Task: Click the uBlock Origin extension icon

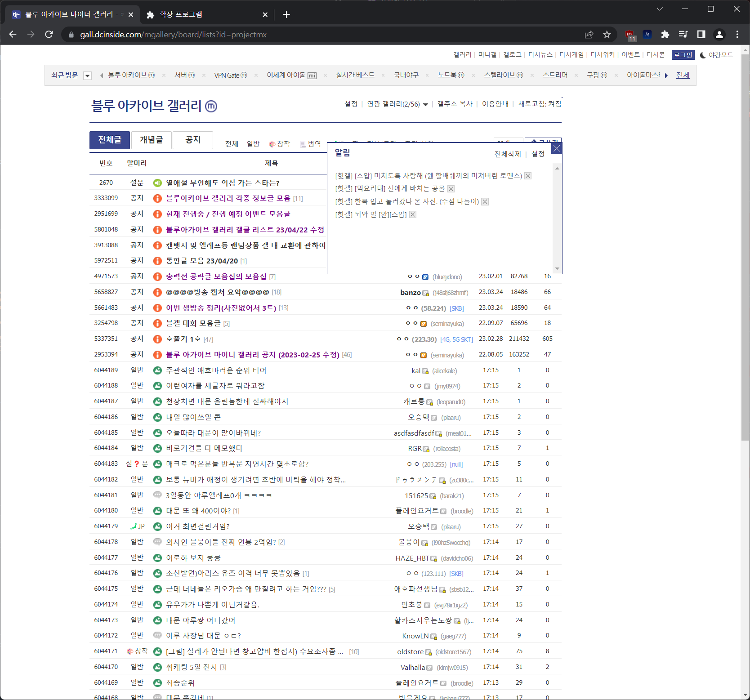Action: pos(630,34)
